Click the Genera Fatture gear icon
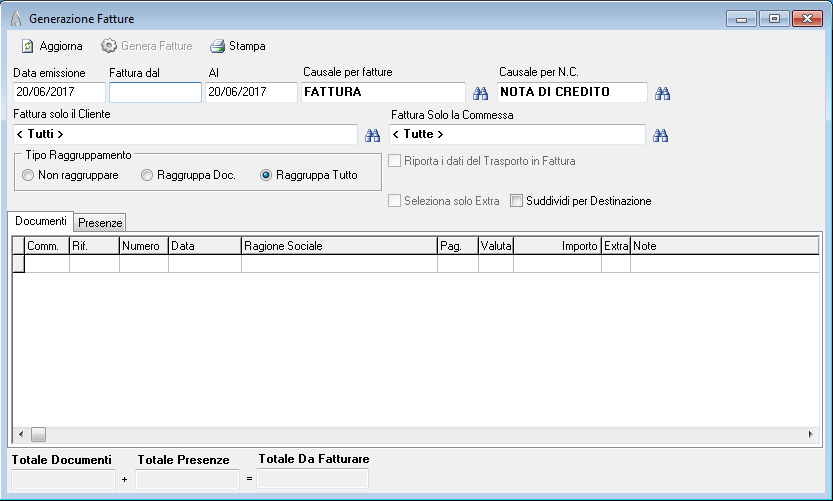The image size is (833, 501). (108, 46)
